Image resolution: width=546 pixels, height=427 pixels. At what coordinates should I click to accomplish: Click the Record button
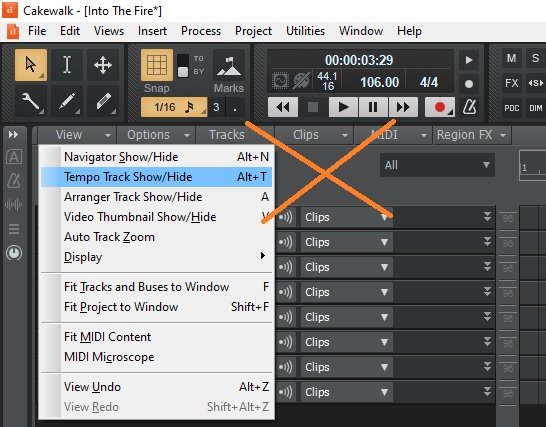(439, 107)
